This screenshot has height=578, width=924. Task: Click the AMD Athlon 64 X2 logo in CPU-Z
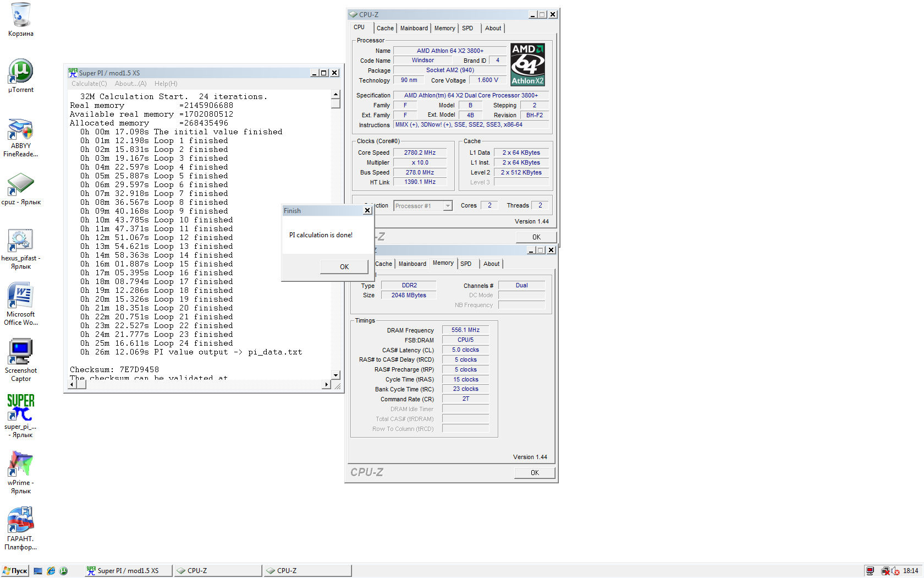(x=527, y=64)
